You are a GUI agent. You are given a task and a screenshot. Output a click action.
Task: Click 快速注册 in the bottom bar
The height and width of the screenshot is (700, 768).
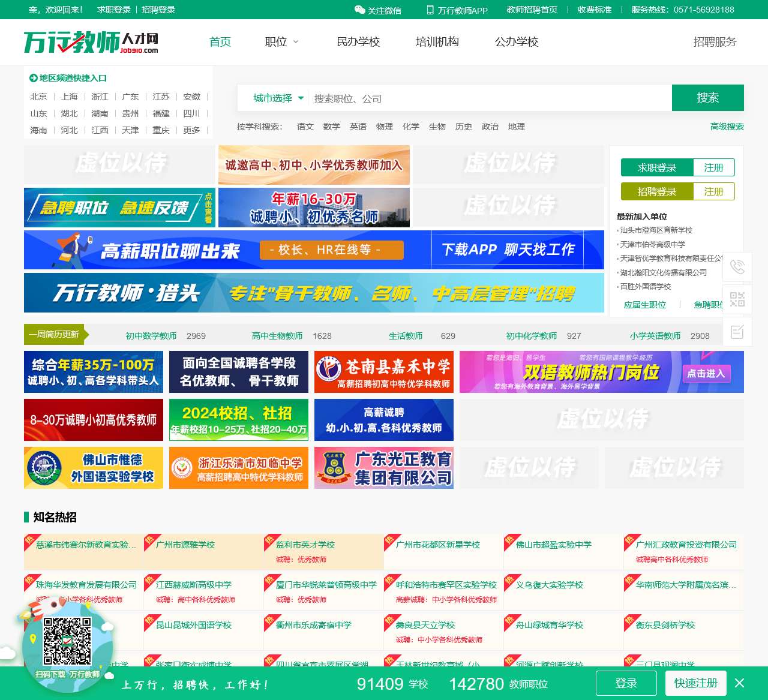coord(695,683)
